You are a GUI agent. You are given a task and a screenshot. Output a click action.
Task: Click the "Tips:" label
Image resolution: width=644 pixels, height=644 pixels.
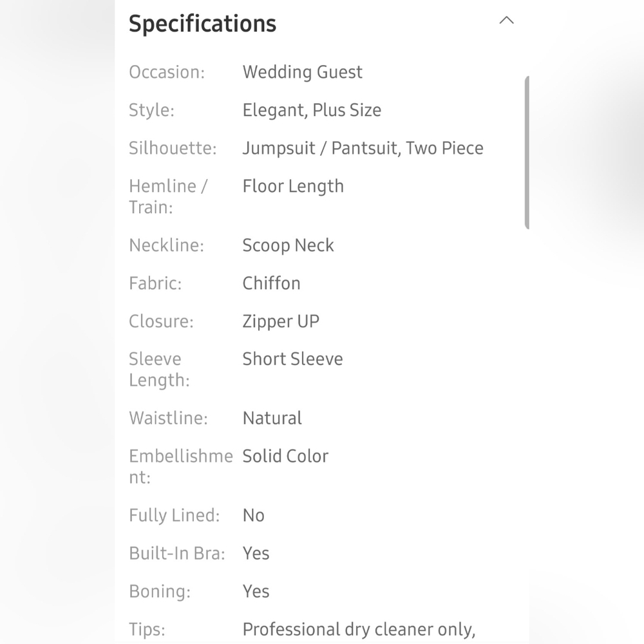147,629
